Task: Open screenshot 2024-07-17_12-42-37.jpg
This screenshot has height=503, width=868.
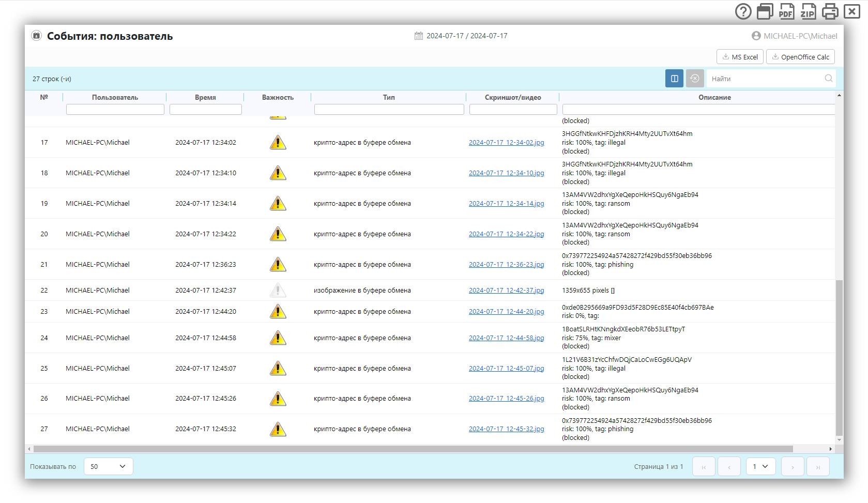Action: tap(507, 291)
